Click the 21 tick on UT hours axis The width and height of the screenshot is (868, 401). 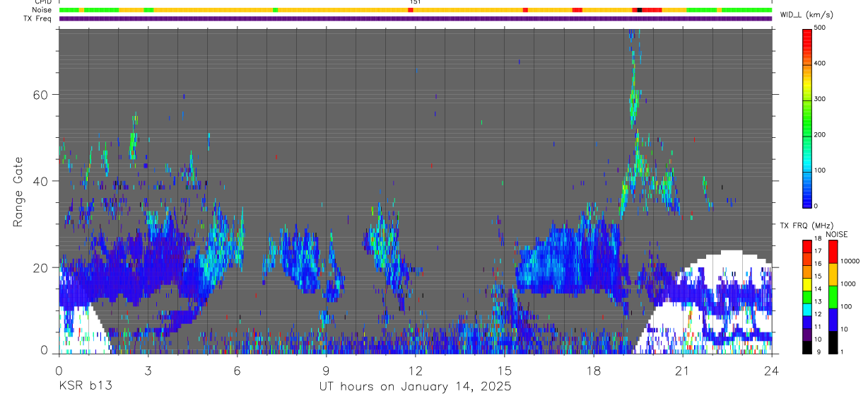[x=683, y=371]
